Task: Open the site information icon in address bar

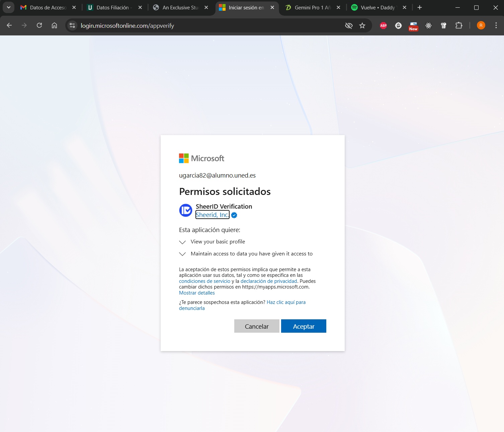Action: pos(72,26)
